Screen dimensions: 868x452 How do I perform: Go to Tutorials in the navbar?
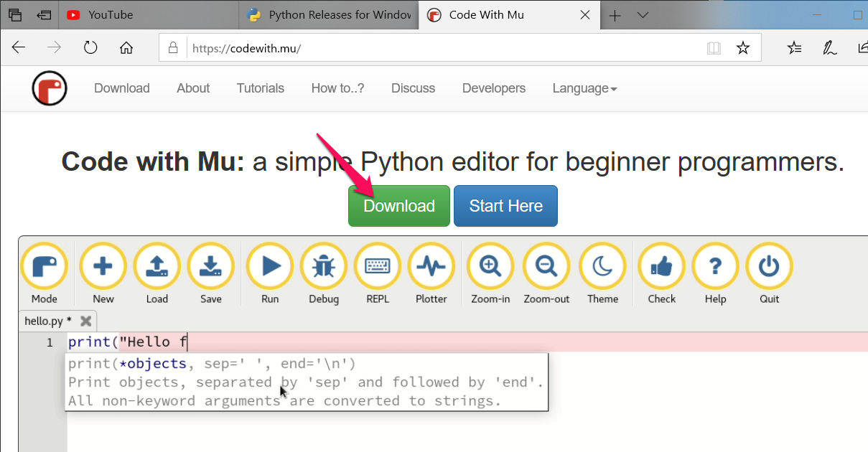pyautogui.click(x=261, y=88)
